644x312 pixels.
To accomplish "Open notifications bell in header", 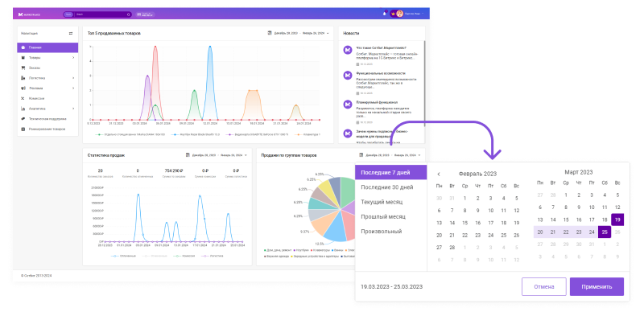I will point(385,14).
